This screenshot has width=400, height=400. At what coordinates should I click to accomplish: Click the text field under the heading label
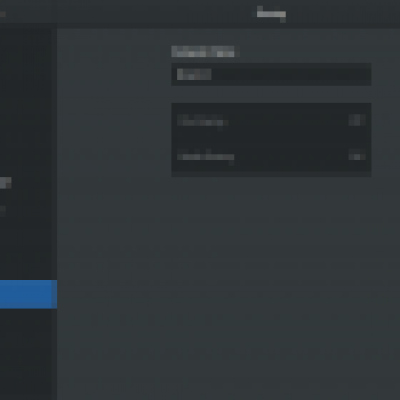[271, 74]
